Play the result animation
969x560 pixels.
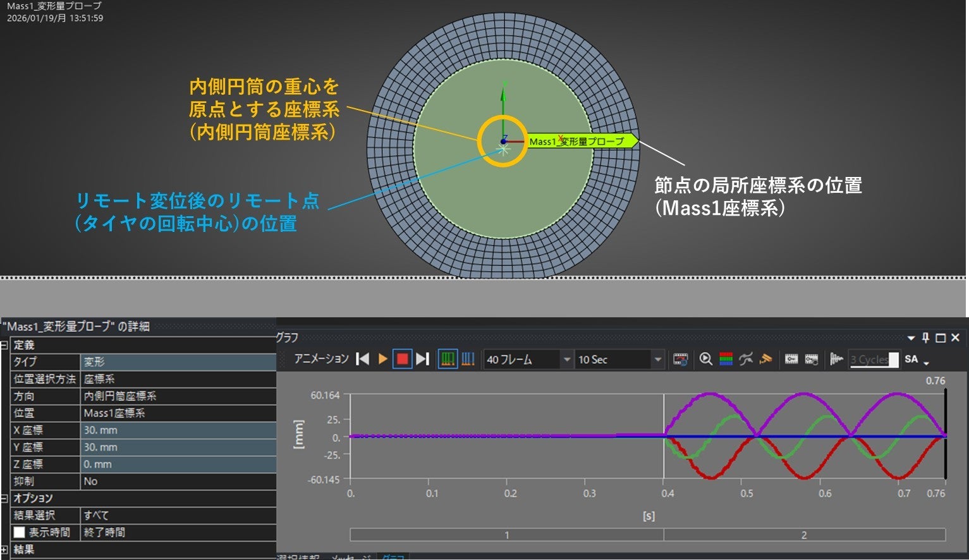(x=382, y=359)
